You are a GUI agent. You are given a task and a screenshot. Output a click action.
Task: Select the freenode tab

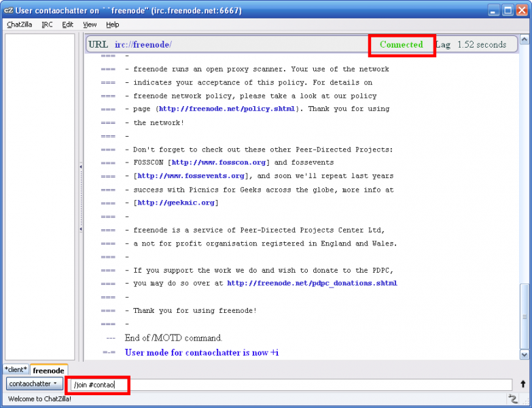[x=48, y=371]
